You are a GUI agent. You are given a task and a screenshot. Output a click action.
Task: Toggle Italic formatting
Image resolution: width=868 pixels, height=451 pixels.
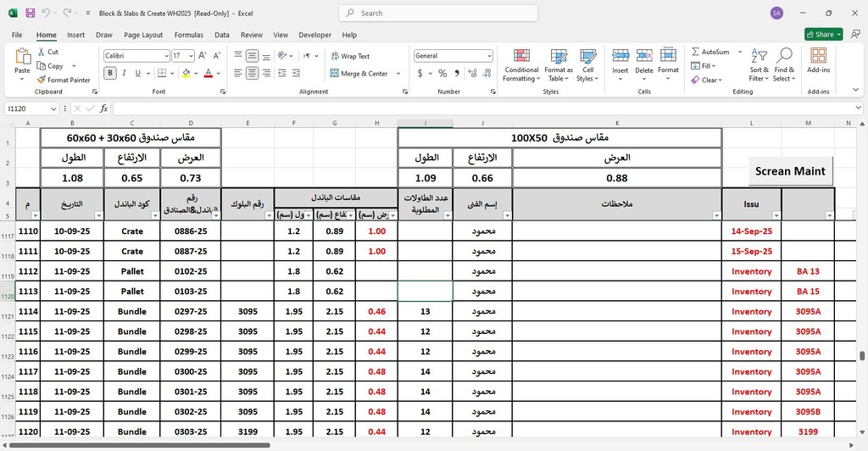point(124,73)
